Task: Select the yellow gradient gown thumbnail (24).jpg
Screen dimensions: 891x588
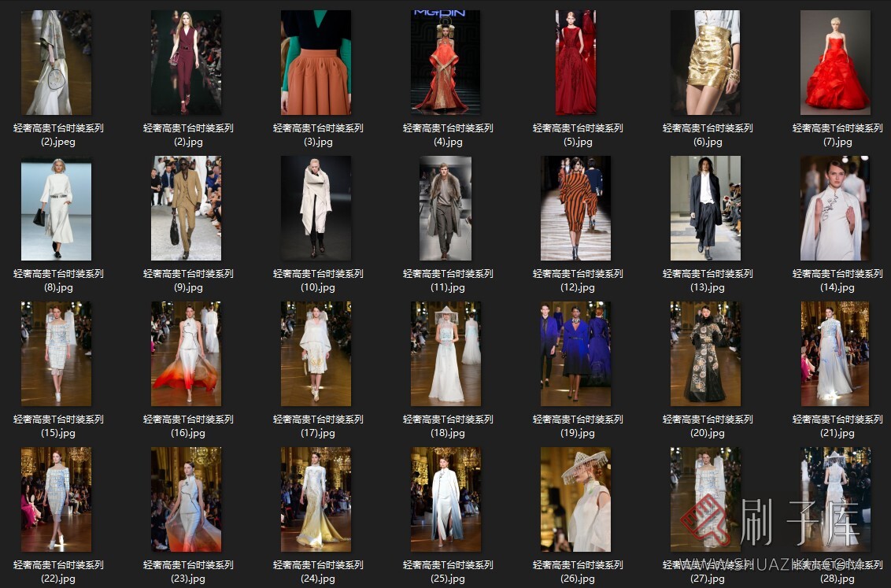Action: pos(316,500)
